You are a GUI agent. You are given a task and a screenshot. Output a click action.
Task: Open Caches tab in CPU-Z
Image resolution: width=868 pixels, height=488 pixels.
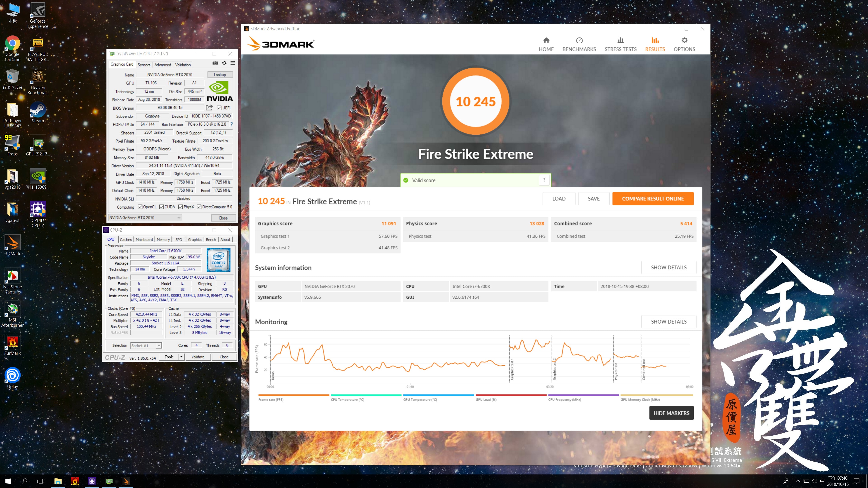pos(126,239)
